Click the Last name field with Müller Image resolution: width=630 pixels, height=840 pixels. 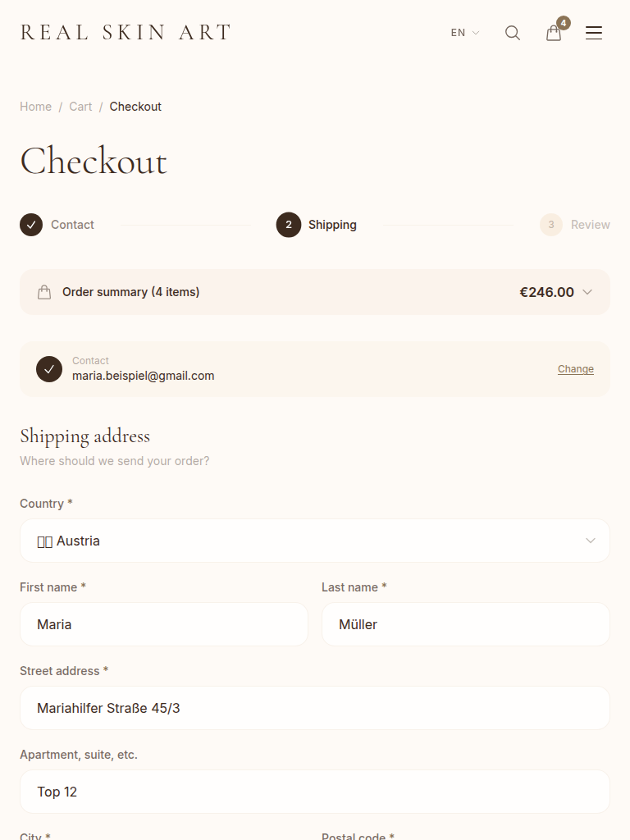466,625
